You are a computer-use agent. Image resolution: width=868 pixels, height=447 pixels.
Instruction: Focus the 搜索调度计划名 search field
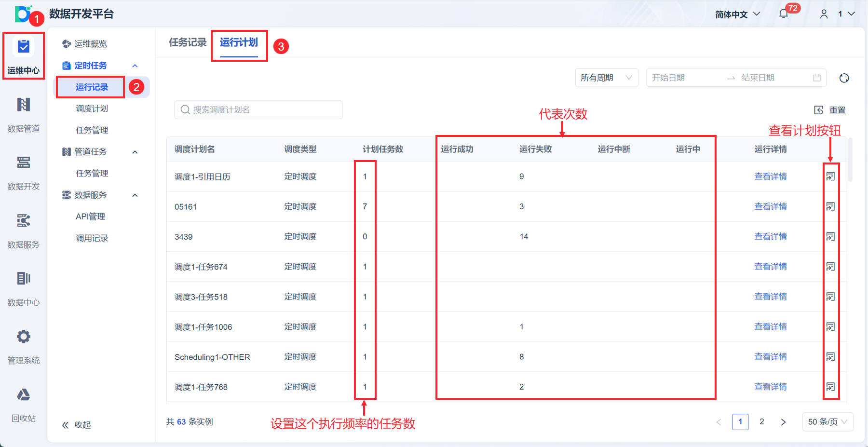coord(258,110)
